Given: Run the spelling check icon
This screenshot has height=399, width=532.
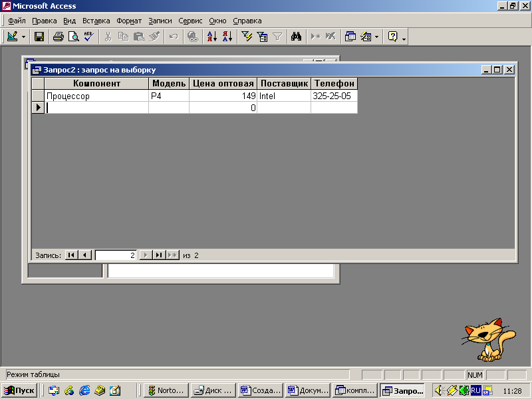Looking at the screenshot, I should tap(89, 37).
